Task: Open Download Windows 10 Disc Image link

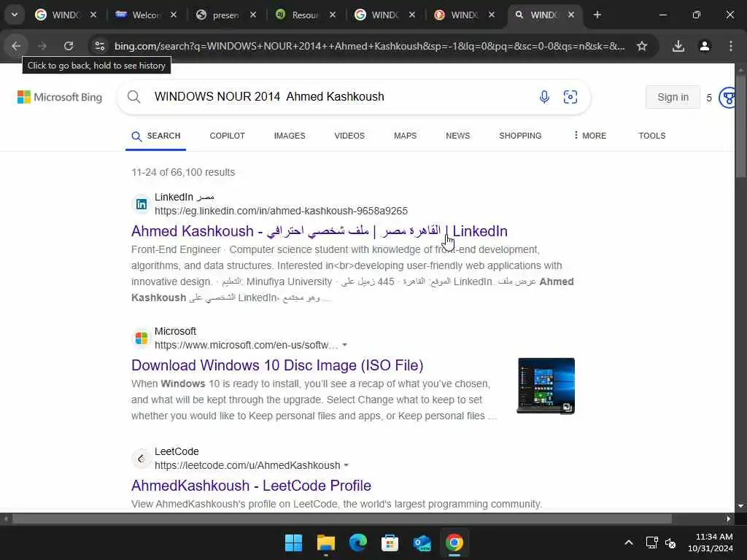Action: click(x=277, y=365)
